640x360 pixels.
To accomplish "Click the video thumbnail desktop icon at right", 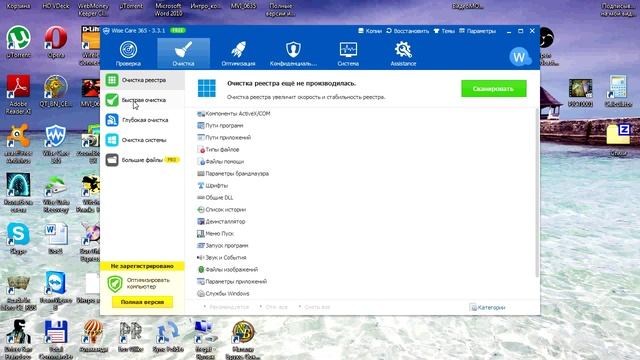I will coord(580,92).
